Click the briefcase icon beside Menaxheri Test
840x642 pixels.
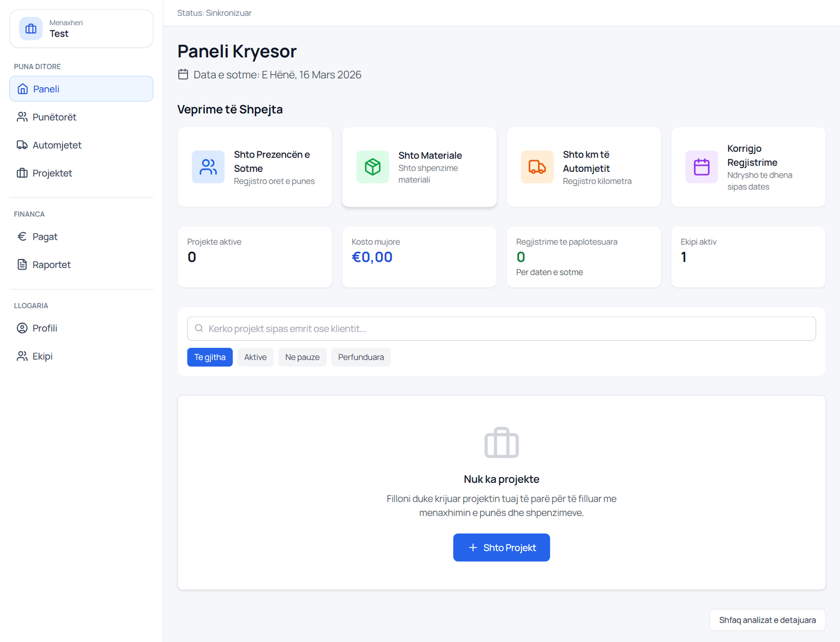pos(31,28)
